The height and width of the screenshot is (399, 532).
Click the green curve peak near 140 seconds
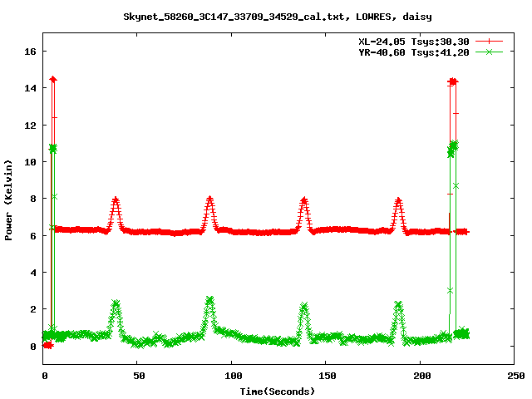pos(304,306)
